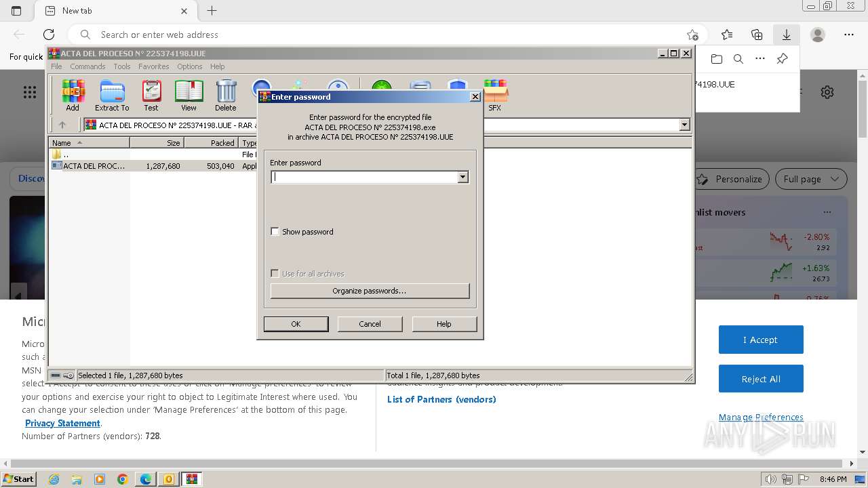The height and width of the screenshot is (488, 868).
Task: Click the 8:46 PM taskbar clock
Action: point(833,479)
